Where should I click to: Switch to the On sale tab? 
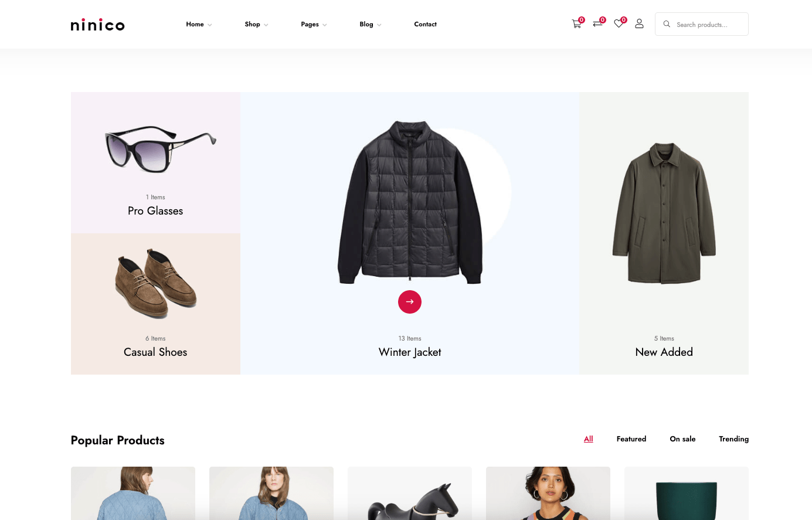coord(682,439)
